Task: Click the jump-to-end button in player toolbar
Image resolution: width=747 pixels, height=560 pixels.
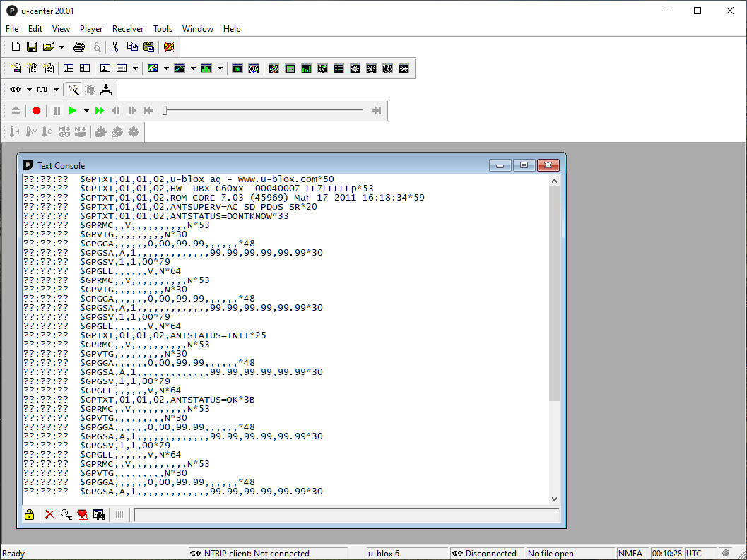Action: (376, 110)
